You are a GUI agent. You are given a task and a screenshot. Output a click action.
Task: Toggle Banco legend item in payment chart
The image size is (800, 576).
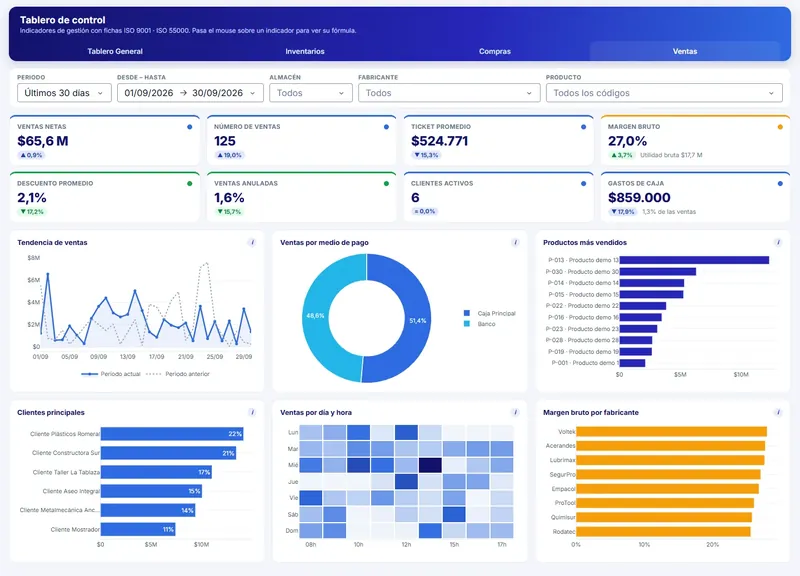pyautogui.click(x=480, y=324)
